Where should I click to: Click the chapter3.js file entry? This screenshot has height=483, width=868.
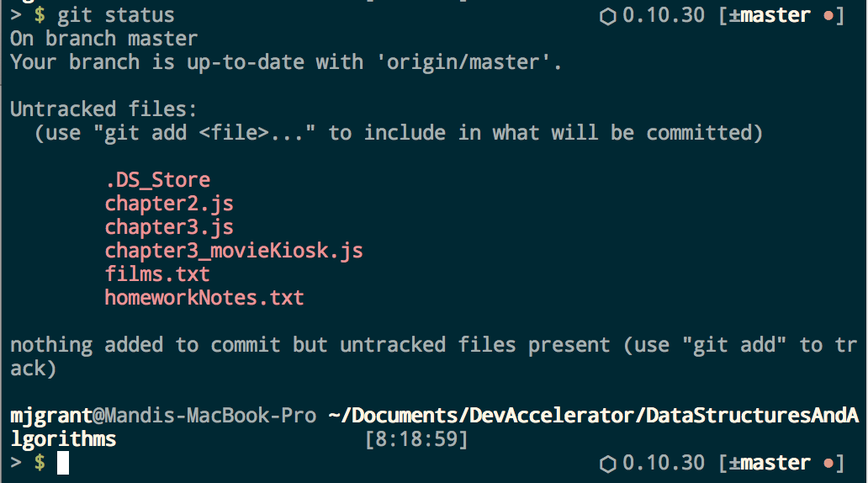(x=169, y=226)
